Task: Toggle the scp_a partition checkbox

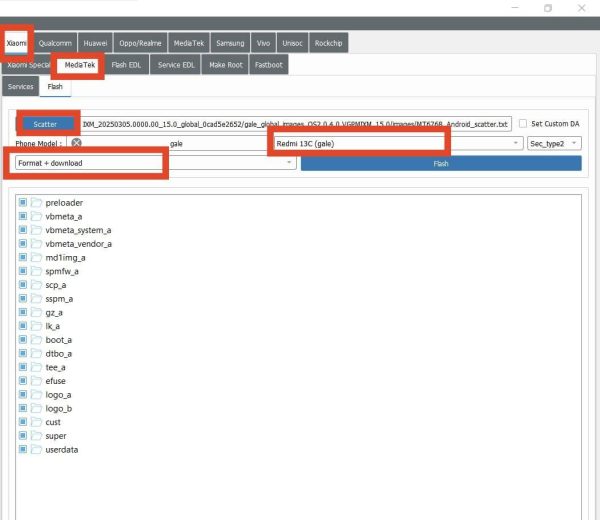Action: point(23,285)
